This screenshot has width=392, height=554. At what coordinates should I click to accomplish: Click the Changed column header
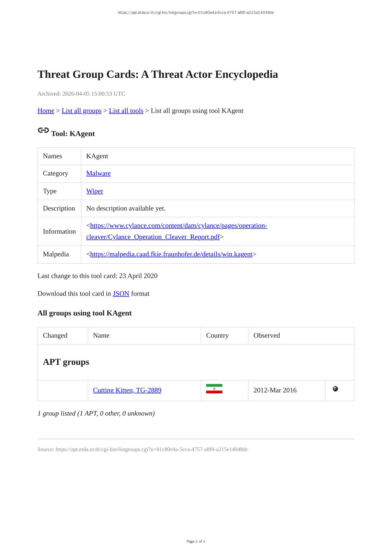pos(55,335)
